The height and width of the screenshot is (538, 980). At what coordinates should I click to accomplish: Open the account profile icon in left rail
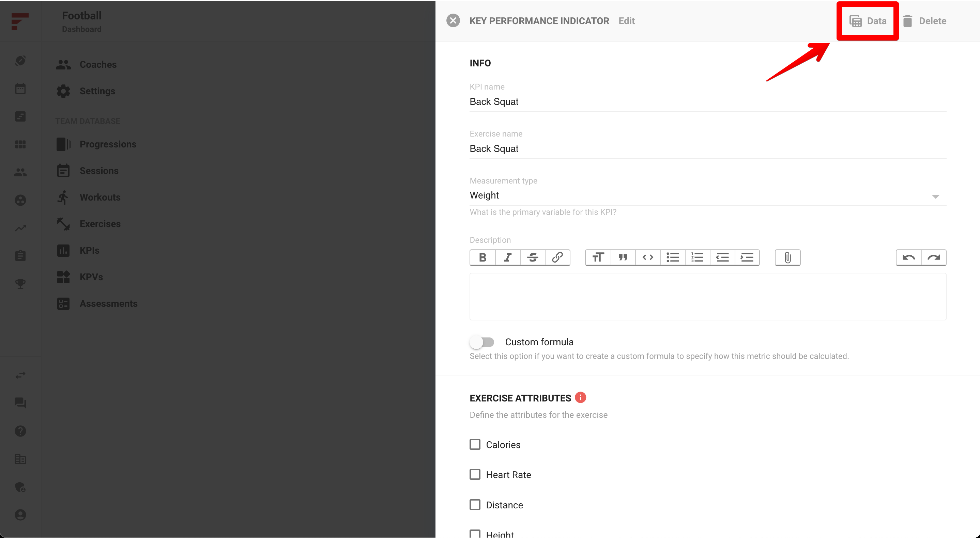pyautogui.click(x=20, y=515)
